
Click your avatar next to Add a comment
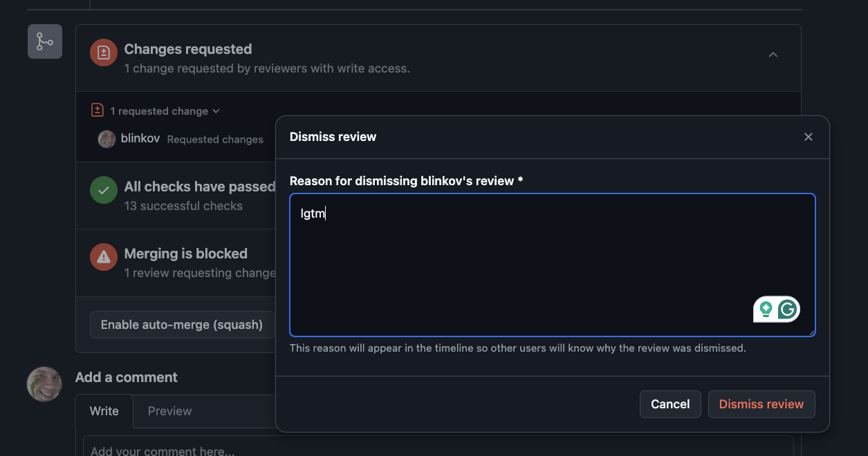(44, 383)
